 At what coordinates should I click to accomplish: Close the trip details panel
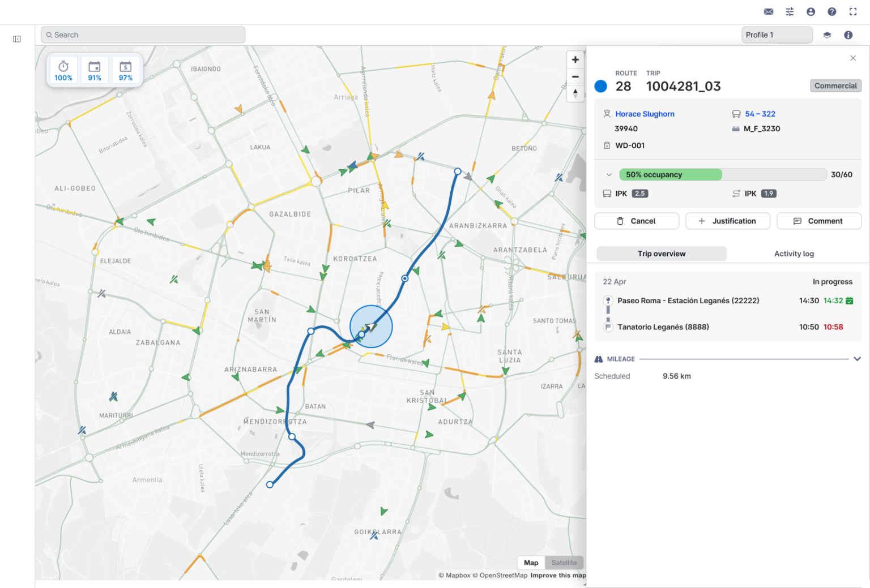pyautogui.click(x=853, y=58)
